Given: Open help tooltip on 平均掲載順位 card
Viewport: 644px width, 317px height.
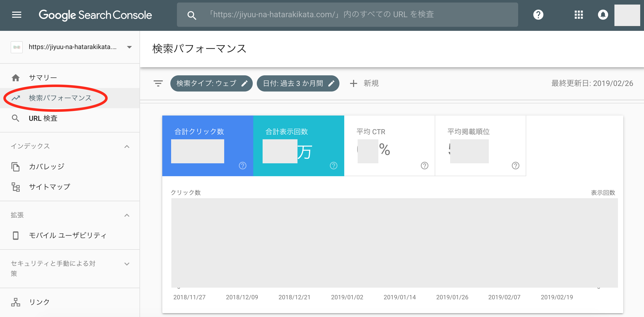Looking at the screenshot, I should pos(516,166).
